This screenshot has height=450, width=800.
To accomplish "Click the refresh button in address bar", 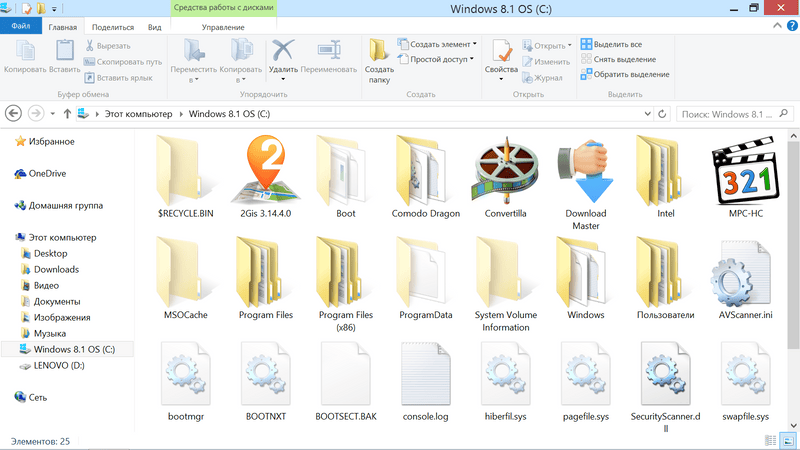I will click(662, 114).
